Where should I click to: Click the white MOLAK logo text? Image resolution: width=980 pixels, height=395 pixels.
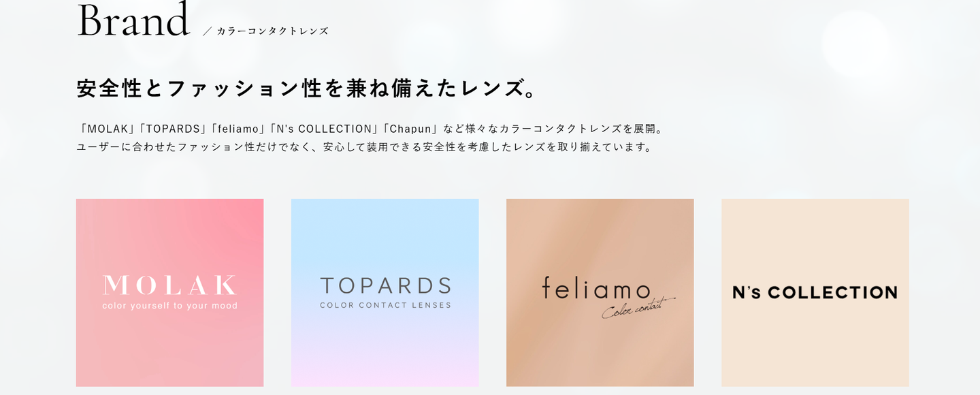pyautogui.click(x=169, y=285)
